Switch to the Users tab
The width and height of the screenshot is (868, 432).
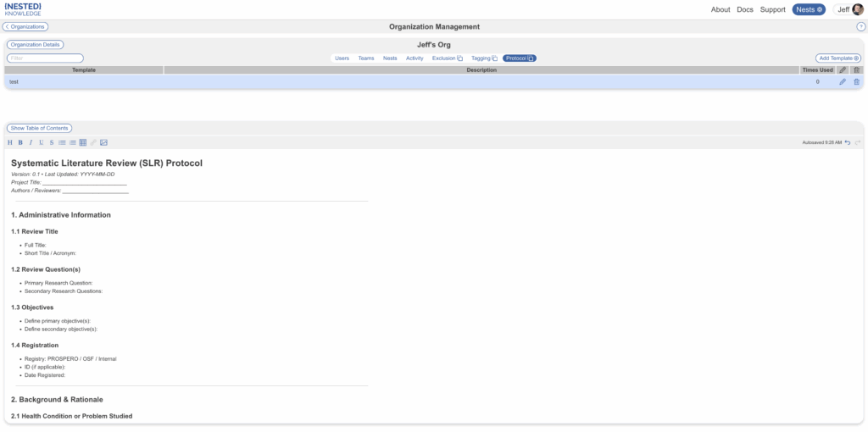tap(342, 58)
